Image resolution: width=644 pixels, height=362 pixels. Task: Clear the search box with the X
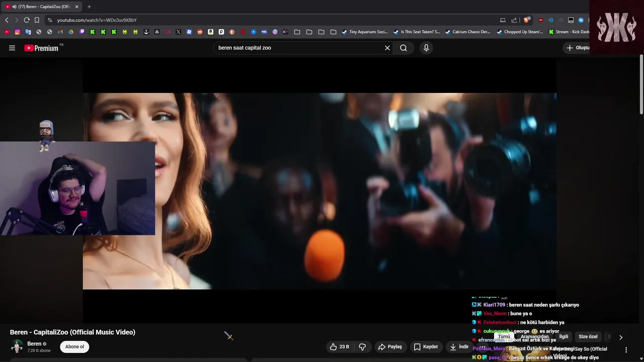(x=387, y=48)
